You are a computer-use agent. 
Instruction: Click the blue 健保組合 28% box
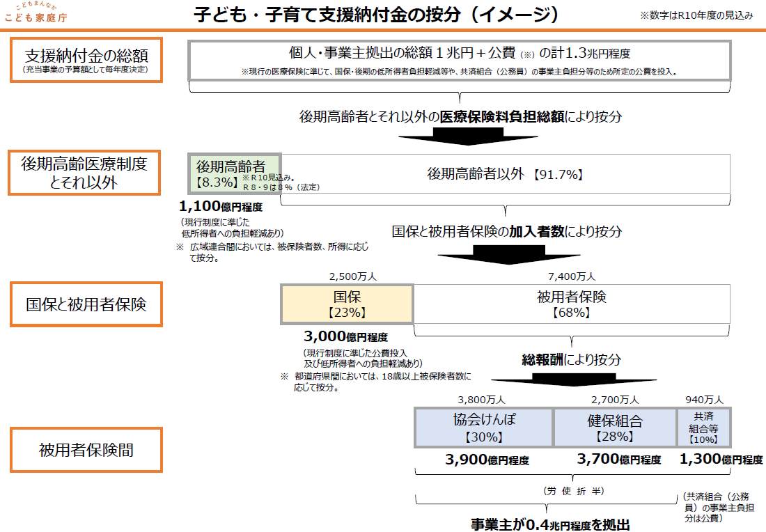click(614, 428)
